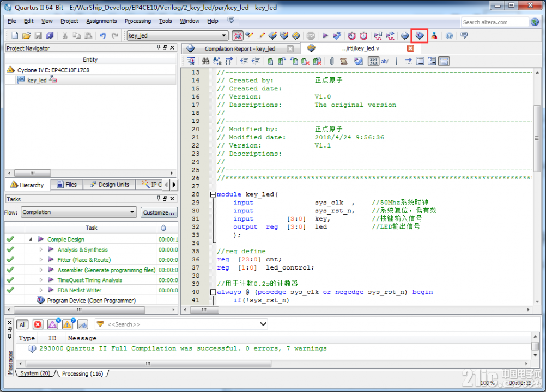
Task: Decrease indent in the editor
Action: coord(256,61)
